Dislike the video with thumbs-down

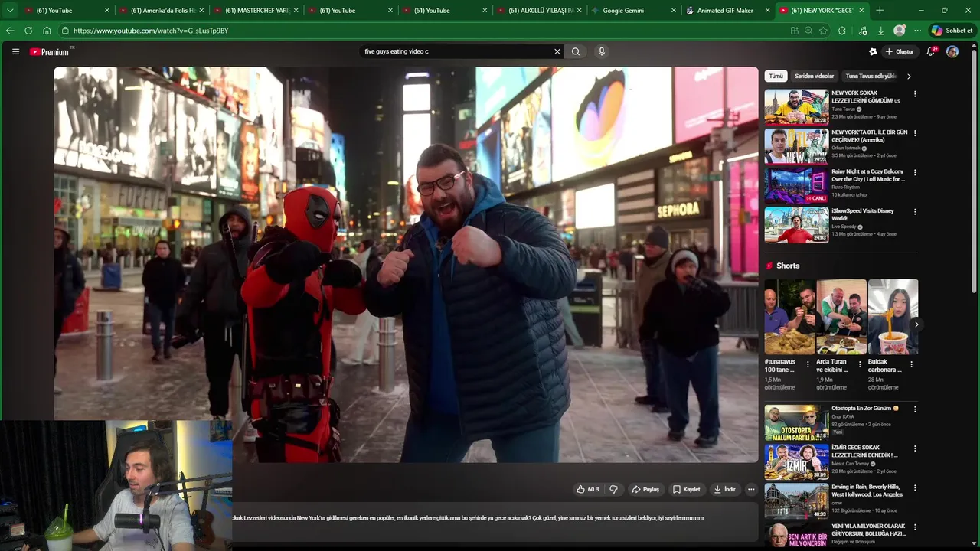point(613,489)
